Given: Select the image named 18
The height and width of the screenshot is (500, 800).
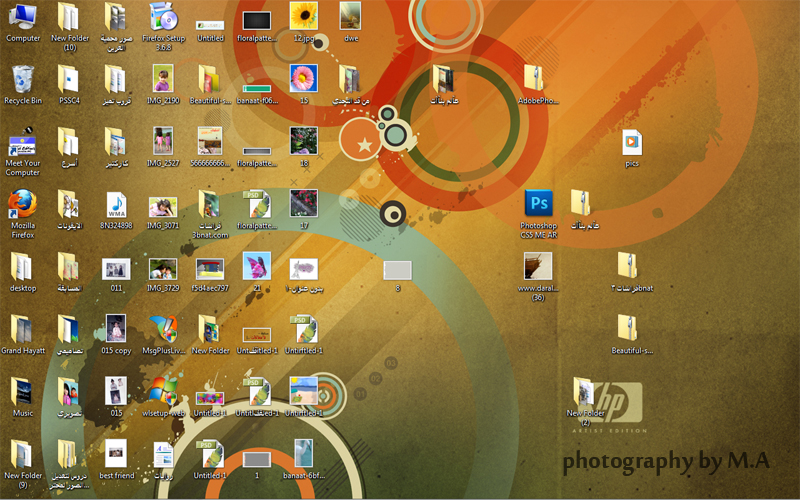Looking at the screenshot, I should click(x=304, y=141).
